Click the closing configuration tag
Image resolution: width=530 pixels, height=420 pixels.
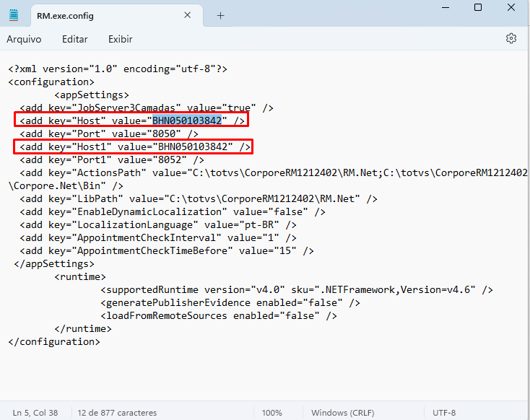pos(54,341)
